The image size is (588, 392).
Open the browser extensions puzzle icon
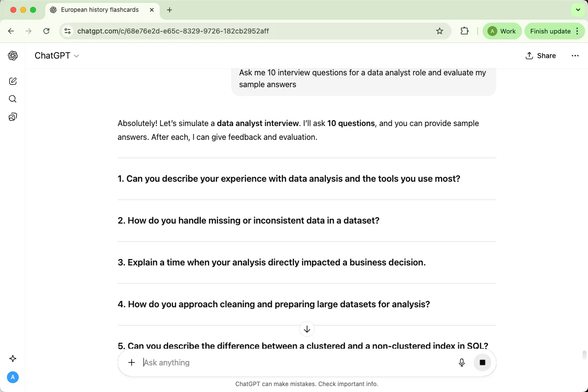tap(464, 31)
